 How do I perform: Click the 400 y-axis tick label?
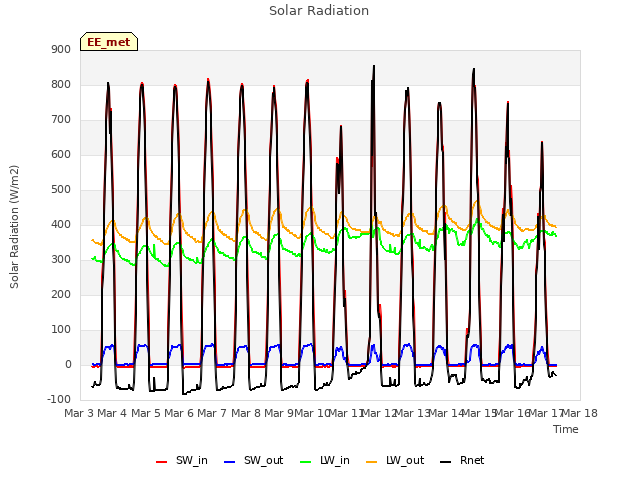pyautogui.click(x=61, y=224)
